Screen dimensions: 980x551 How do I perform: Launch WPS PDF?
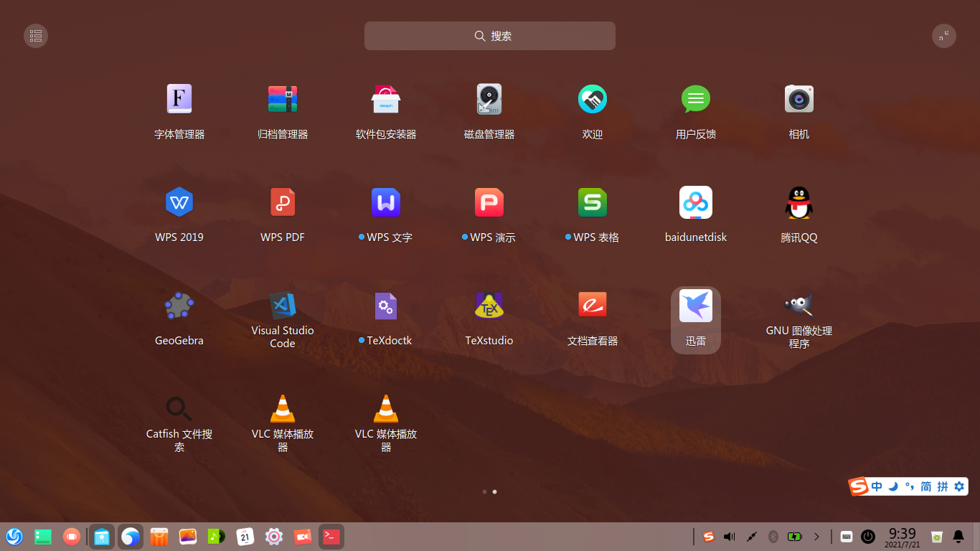point(283,202)
